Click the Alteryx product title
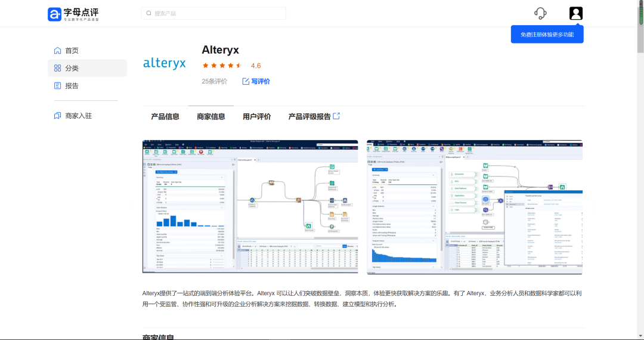The width and height of the screenshot is (644, 340). [x=220, y=50]
